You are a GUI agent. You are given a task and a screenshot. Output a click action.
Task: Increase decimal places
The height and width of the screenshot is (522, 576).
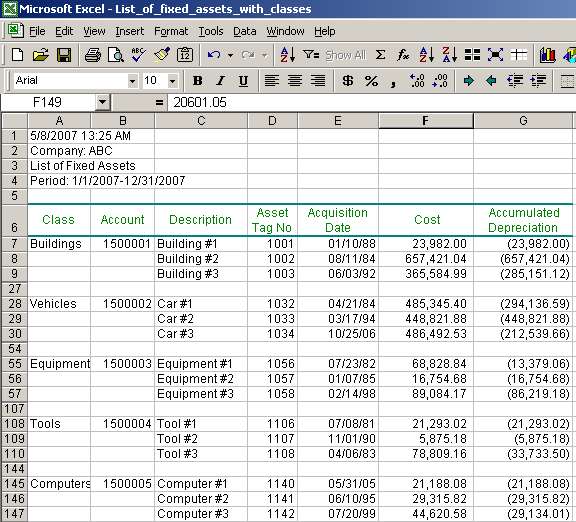(417, 80)
